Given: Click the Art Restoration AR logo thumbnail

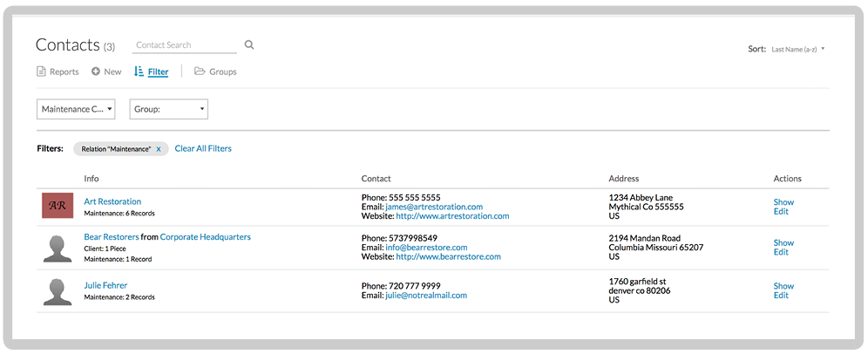Looking at the screenshot, I should (58, 206).
